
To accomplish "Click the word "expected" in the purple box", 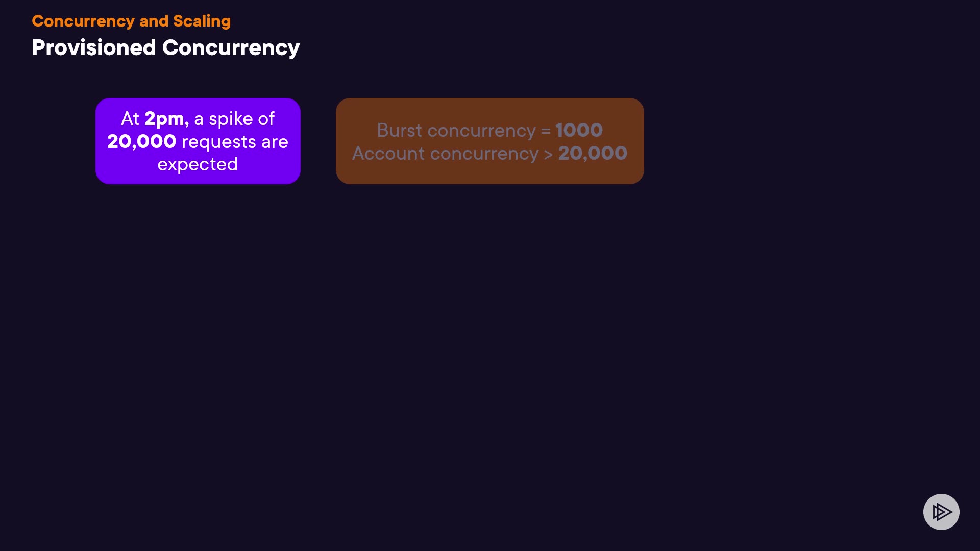I will tap(198, 164).
